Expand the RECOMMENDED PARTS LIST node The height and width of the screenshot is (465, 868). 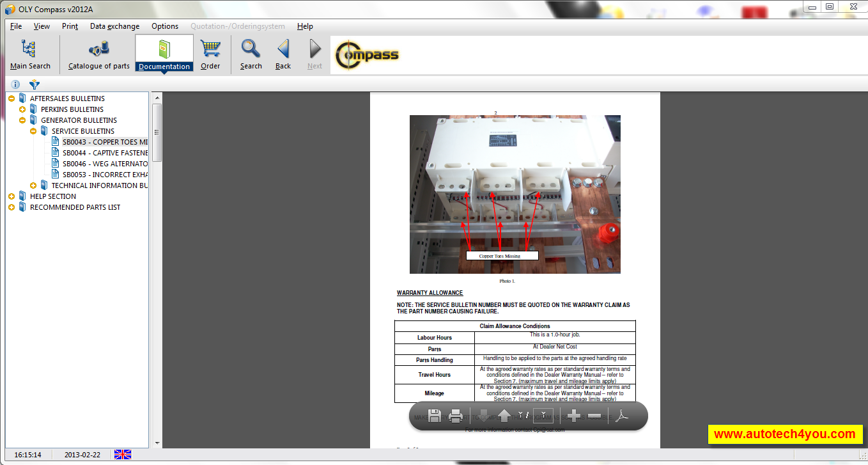[11, 207]
